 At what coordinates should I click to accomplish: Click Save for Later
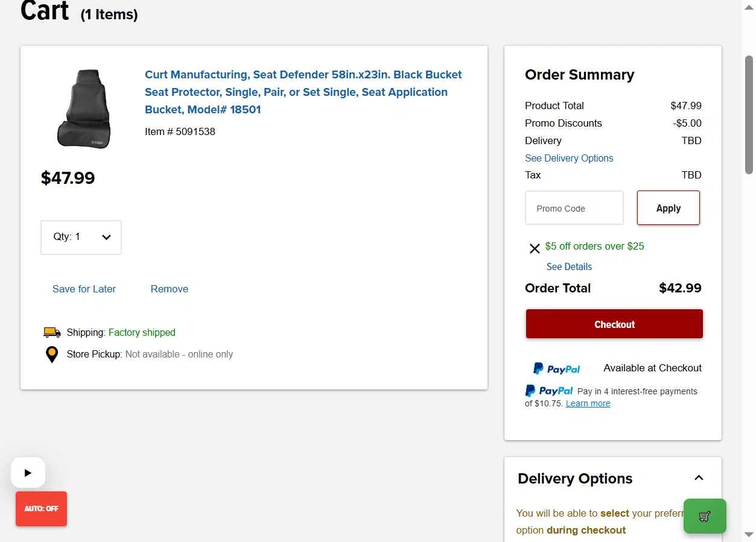pyautogui.click(x=84, y=289)
